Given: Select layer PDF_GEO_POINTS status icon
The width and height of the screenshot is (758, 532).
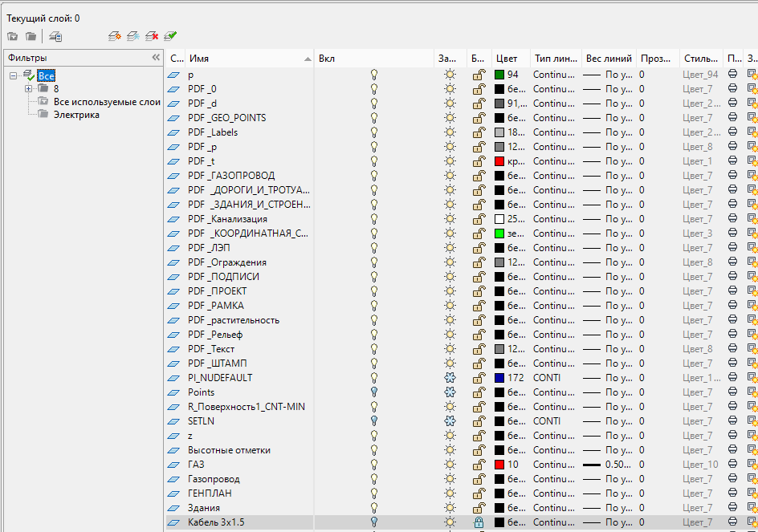Looking at the screenshot, I should coord(173,118).
